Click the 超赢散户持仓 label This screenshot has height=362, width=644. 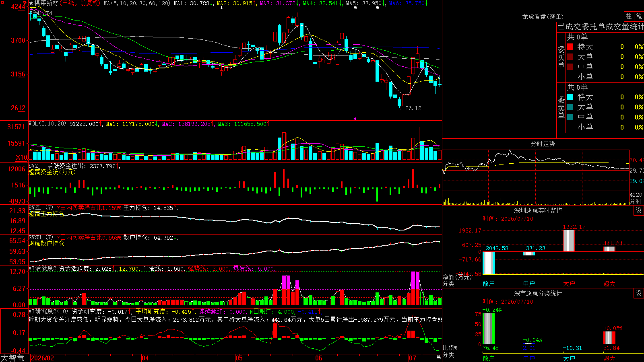[46, 243]
